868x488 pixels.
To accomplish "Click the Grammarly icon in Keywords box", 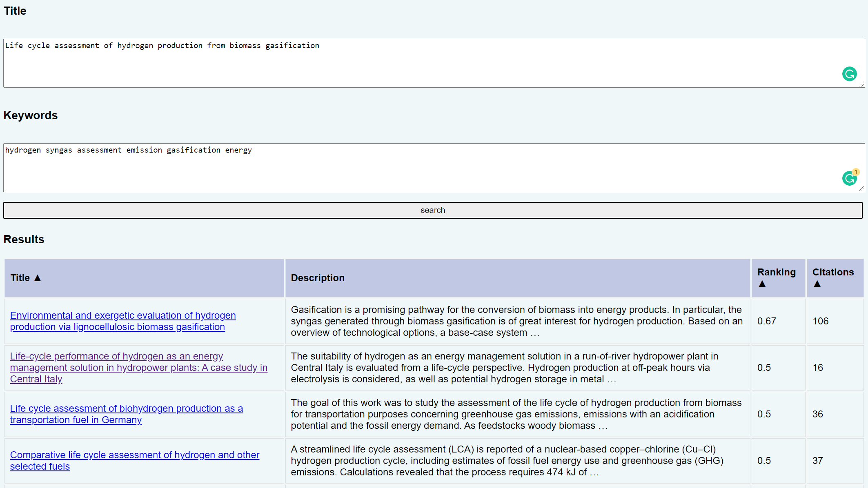I will click(x=849, y=178).
